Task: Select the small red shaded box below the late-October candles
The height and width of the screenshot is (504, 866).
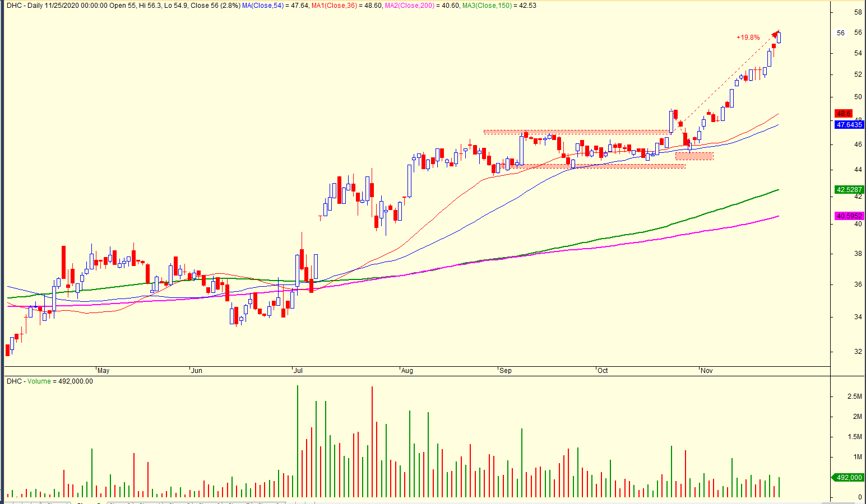Action: click(694, 156)
